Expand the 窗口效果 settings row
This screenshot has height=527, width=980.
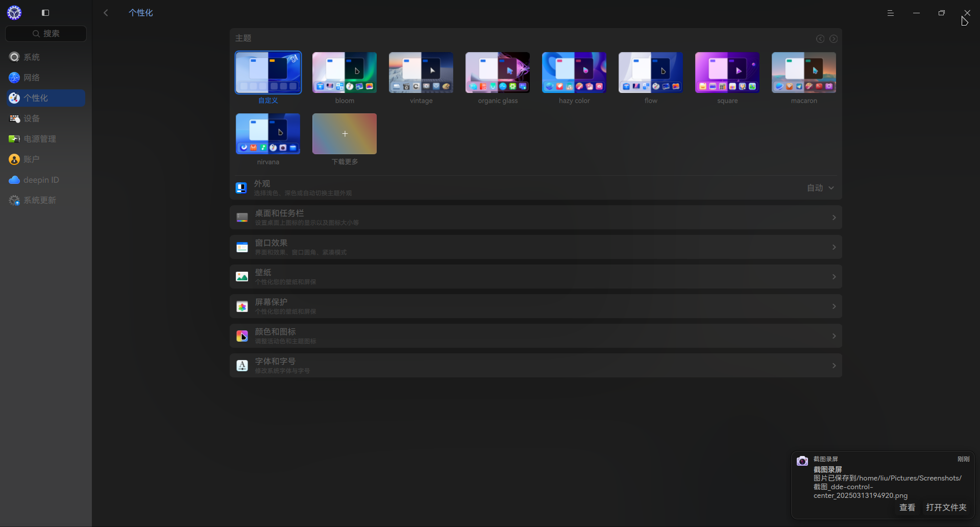[536, 247]
